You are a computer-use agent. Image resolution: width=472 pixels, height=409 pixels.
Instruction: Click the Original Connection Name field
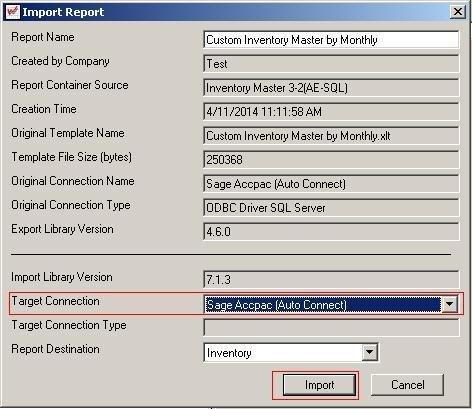331,184
